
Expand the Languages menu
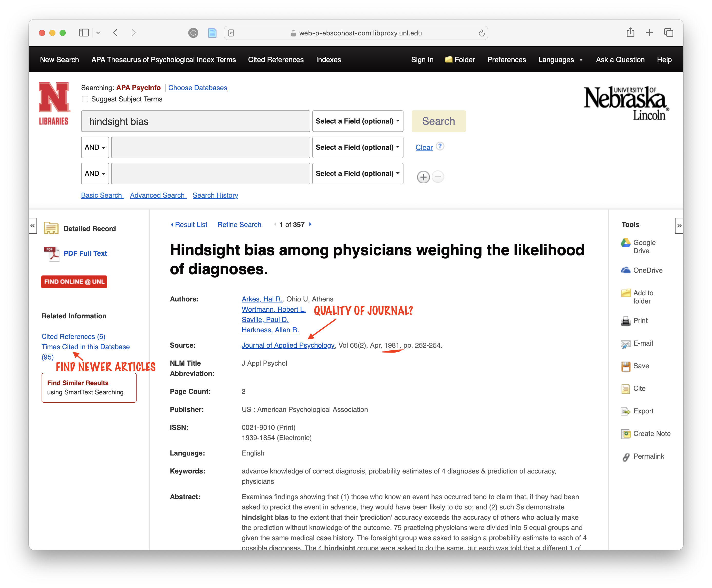560,60
